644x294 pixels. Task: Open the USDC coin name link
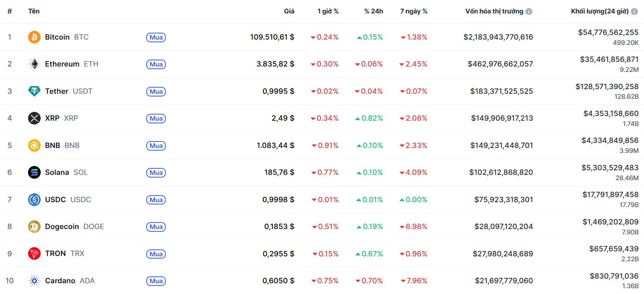tap(56, 200)
